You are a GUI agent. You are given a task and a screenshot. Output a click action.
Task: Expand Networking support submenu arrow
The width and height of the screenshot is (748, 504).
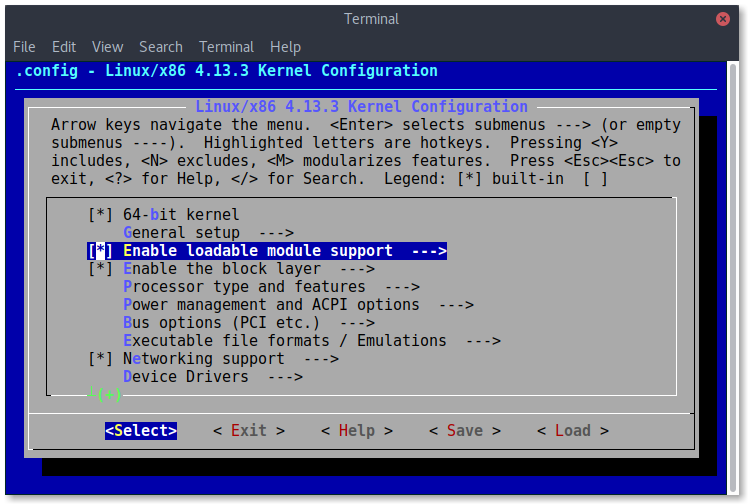point(322,359)
